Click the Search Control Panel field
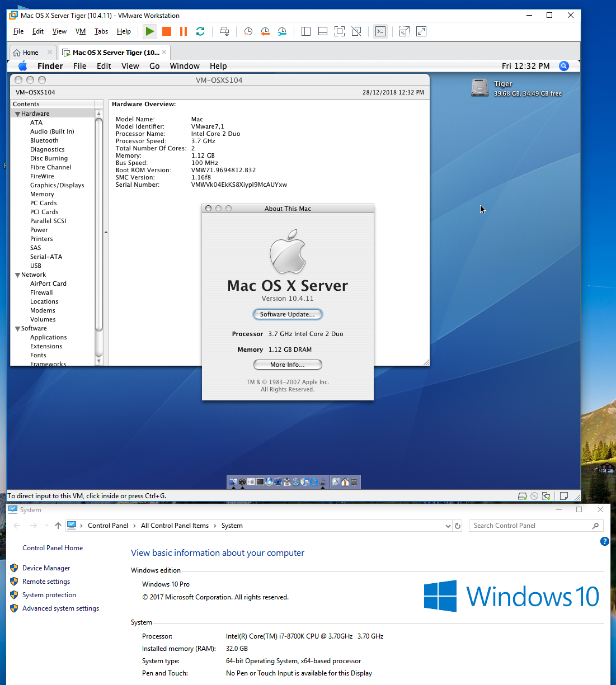Image resolution: width=616 pixels, height=685 pixels. coord(532,526)
